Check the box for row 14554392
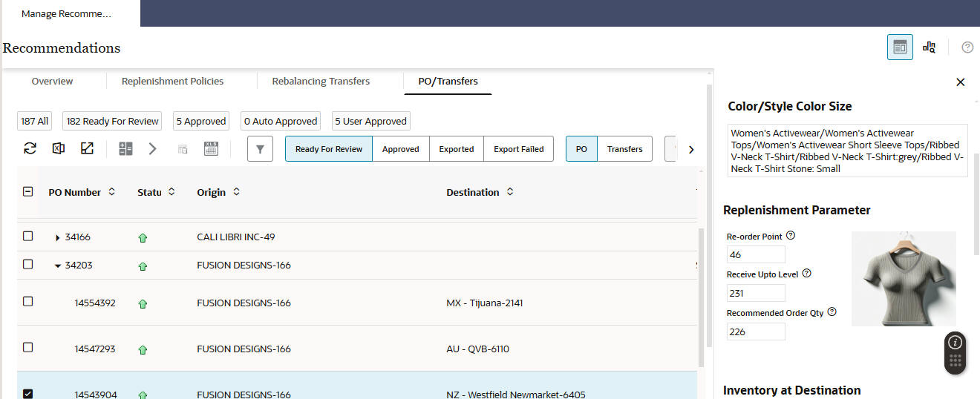This screenshot has height=399, width=980. coord(27,301)
